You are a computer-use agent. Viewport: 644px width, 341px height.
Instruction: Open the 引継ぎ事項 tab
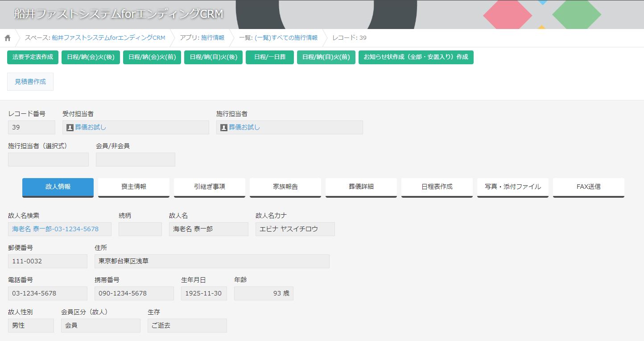click(209, 187)
